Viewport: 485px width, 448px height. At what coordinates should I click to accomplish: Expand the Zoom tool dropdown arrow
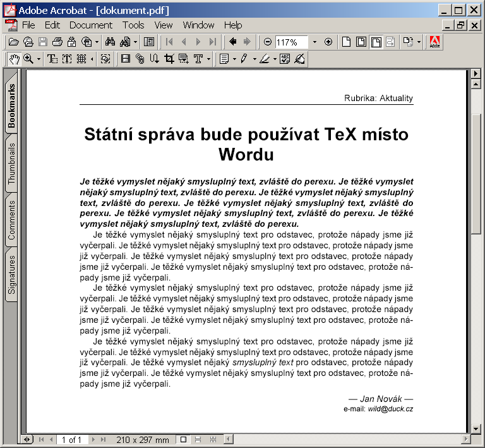(x=39, y=59)
